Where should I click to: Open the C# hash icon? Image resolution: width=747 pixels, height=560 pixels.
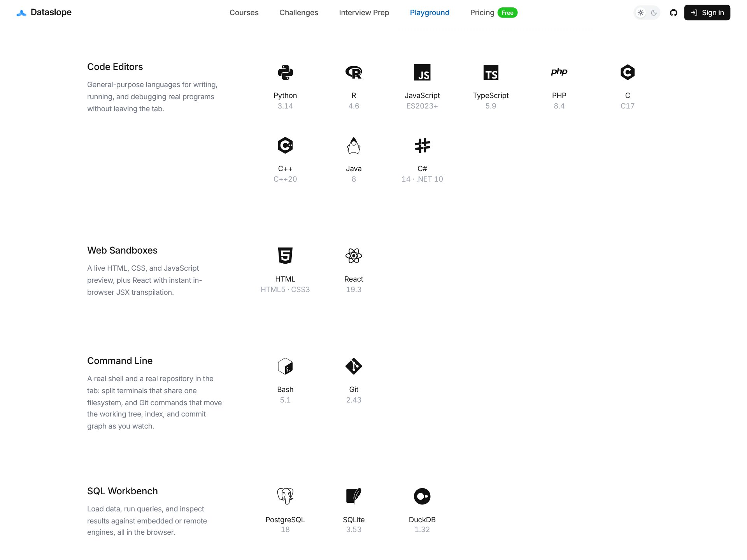(x=422, y=145)
